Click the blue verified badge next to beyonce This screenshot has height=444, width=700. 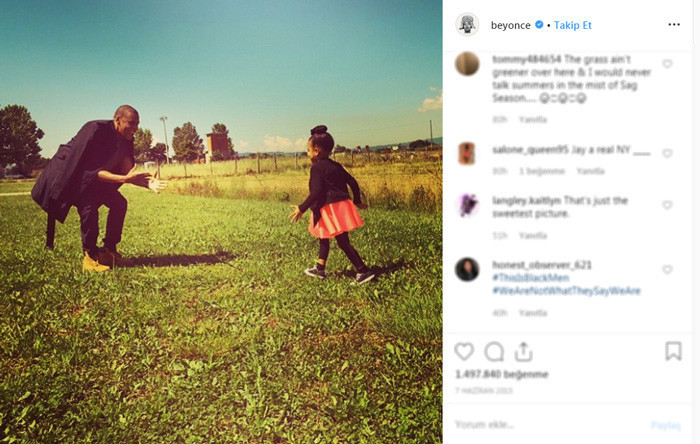(x=539, y=25)
